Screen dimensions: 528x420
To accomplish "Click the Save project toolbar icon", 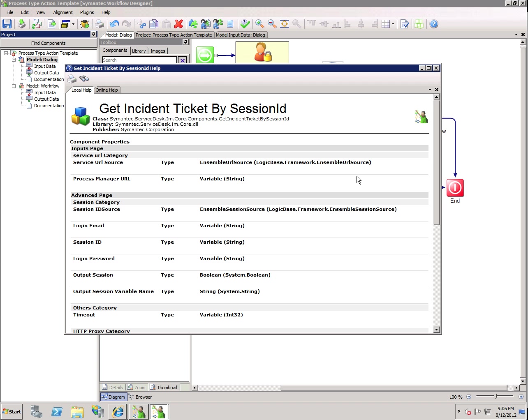I will click(7, 24).
